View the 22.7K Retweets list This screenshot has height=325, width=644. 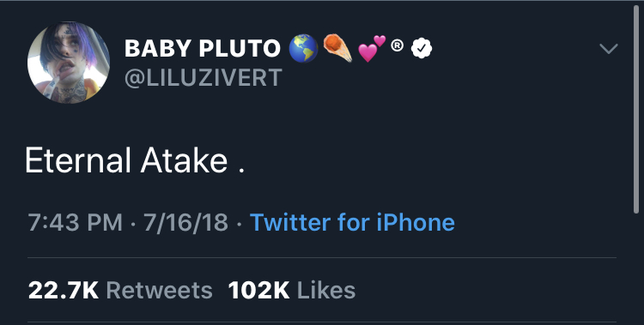click(120, 290)
